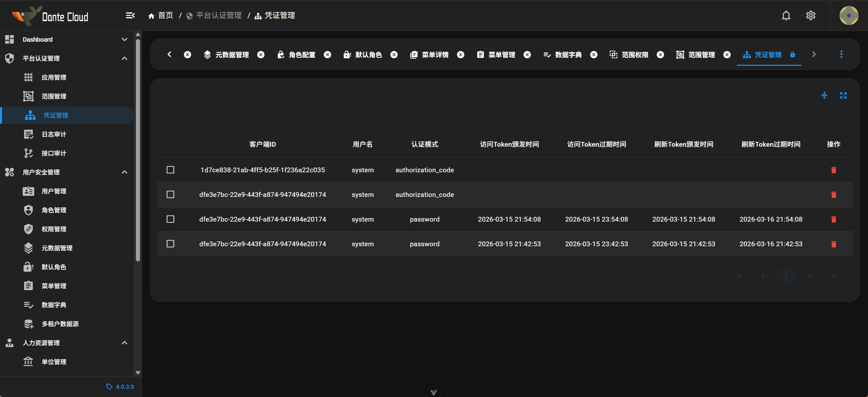Collapse the 用户安全管理 section
This screenshot has width=868, height=397.
[124, 172]
